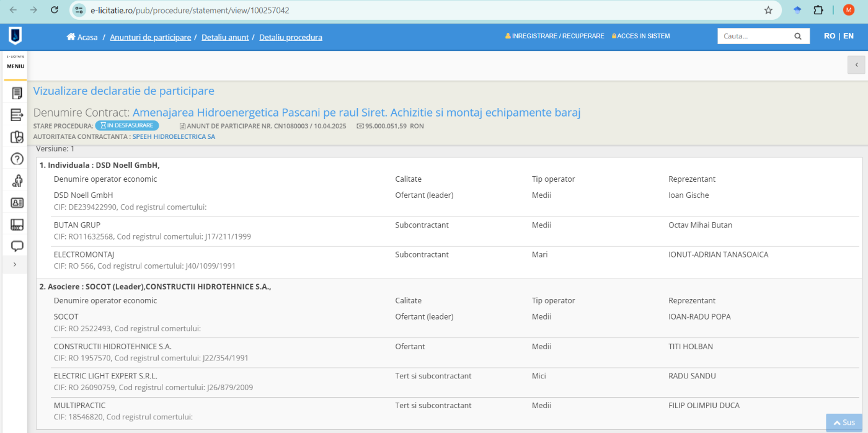Click ACCES IN SISTEM link
Image resolution: width=868 pixels, height=433 pixels.
640,36
